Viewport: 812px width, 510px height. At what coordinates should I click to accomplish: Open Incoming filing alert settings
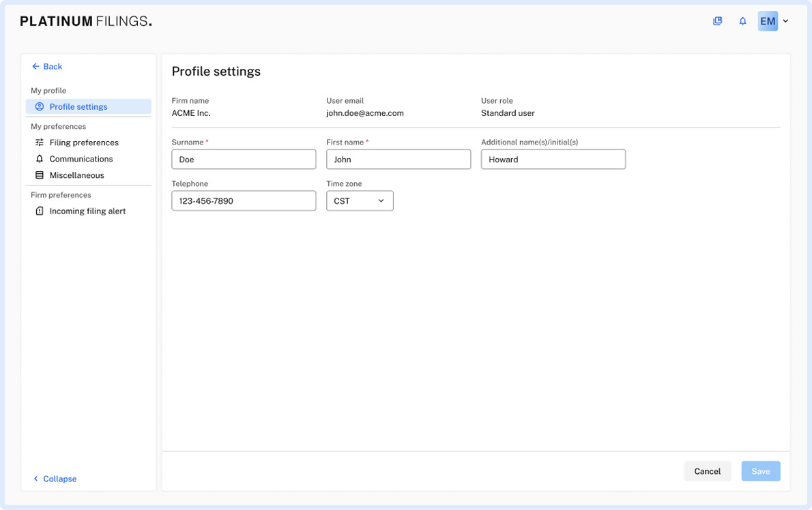[89, 211]
